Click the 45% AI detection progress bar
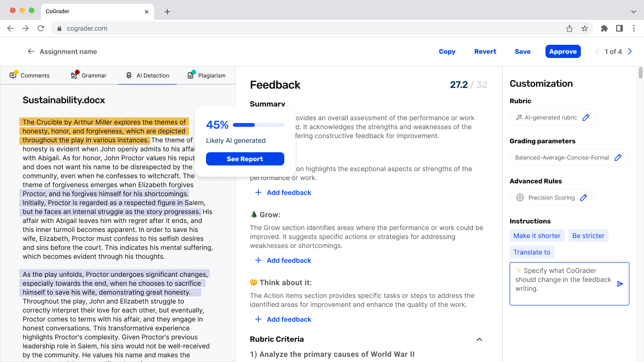Image resolution: width=644 pixels, height=362 pixels. point(258,125)
